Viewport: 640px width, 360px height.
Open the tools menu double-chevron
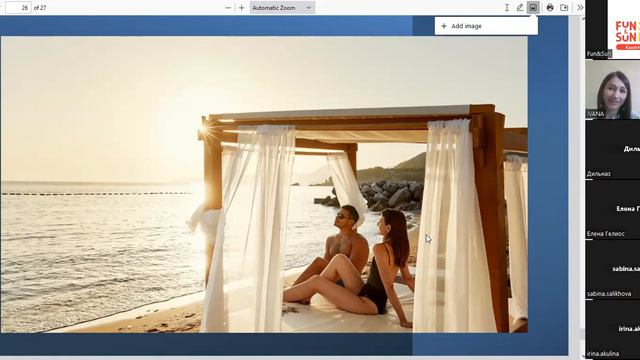coord(580,8)
